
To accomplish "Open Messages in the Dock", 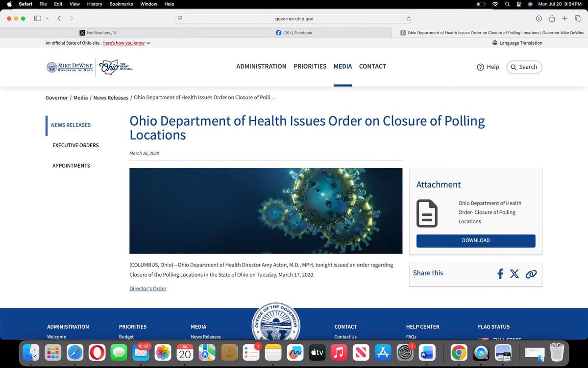I will point(119,352).
